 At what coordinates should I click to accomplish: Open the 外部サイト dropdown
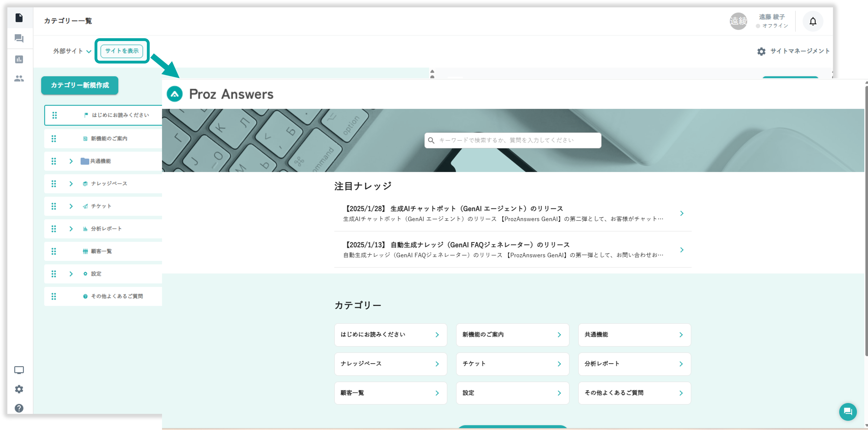click(x=72, y=51)
